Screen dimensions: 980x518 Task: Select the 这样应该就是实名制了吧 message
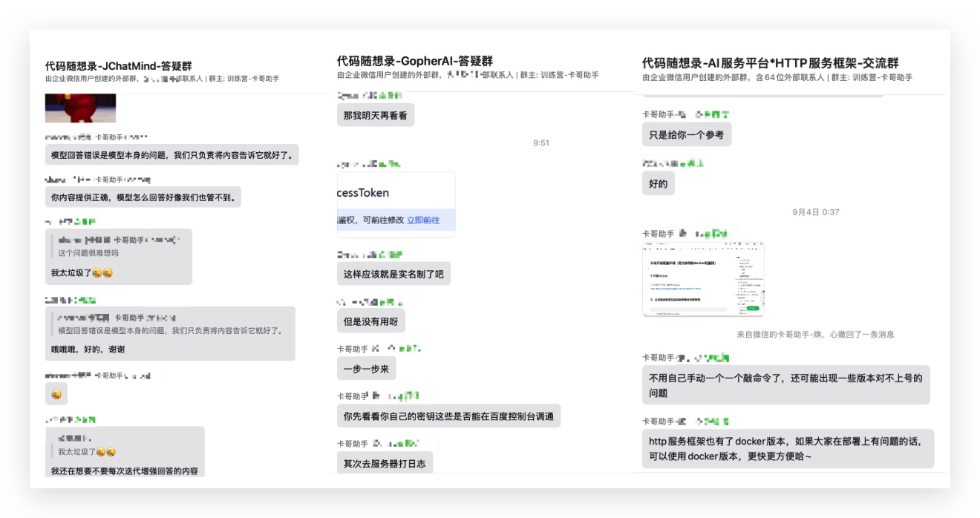[x=393, y=274]
